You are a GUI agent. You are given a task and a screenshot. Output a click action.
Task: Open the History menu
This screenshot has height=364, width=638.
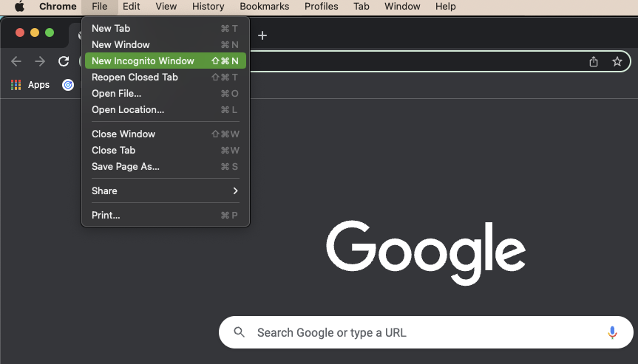(208, 7)
